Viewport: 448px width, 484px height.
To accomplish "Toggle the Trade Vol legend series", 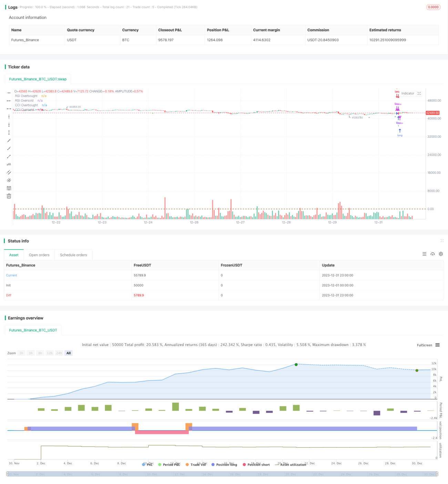I will click(x=196, y=465).
